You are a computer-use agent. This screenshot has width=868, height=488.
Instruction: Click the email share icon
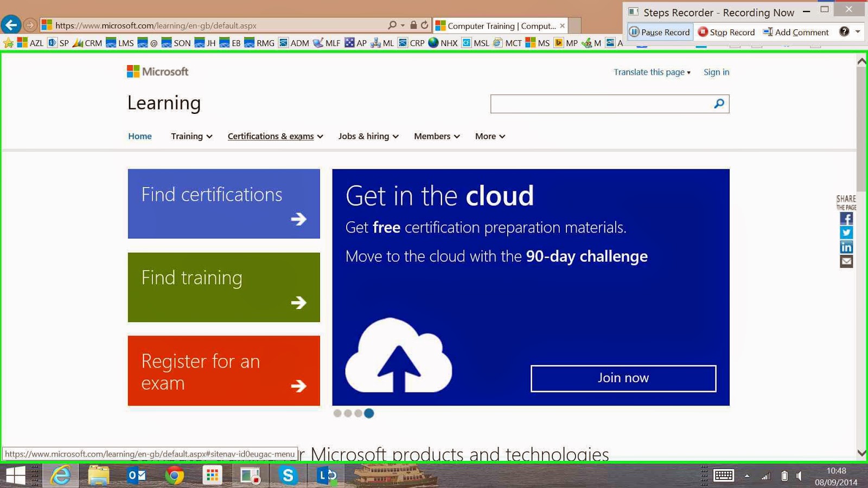click(x=846, y=261)
